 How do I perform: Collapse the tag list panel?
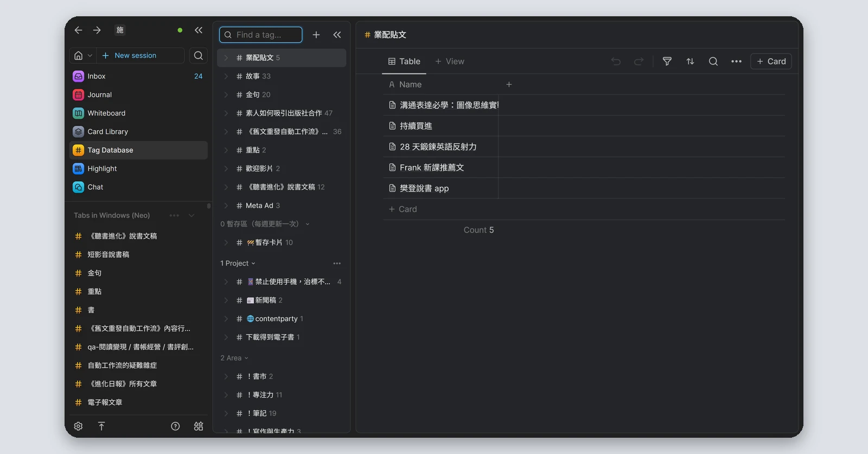(x=337, y=35)
